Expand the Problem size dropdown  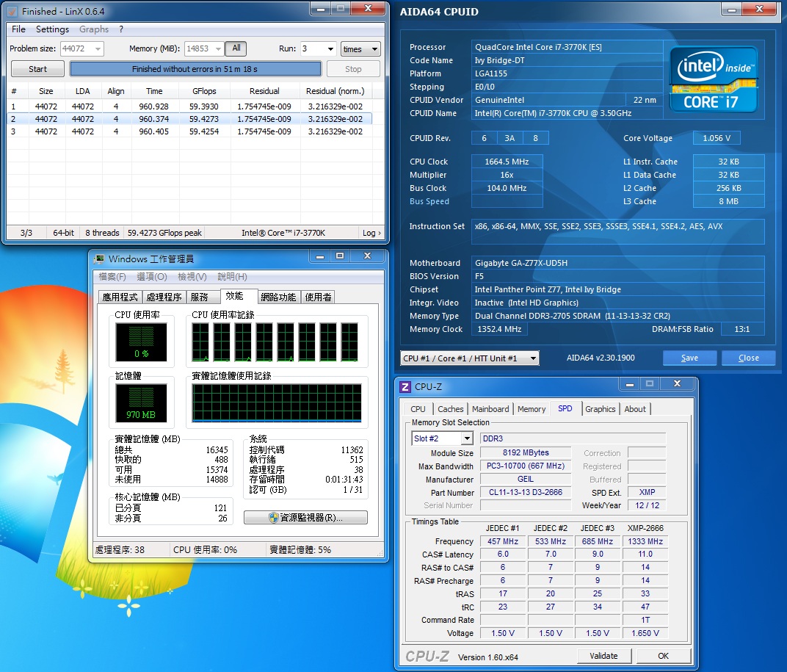click(98, 48)
